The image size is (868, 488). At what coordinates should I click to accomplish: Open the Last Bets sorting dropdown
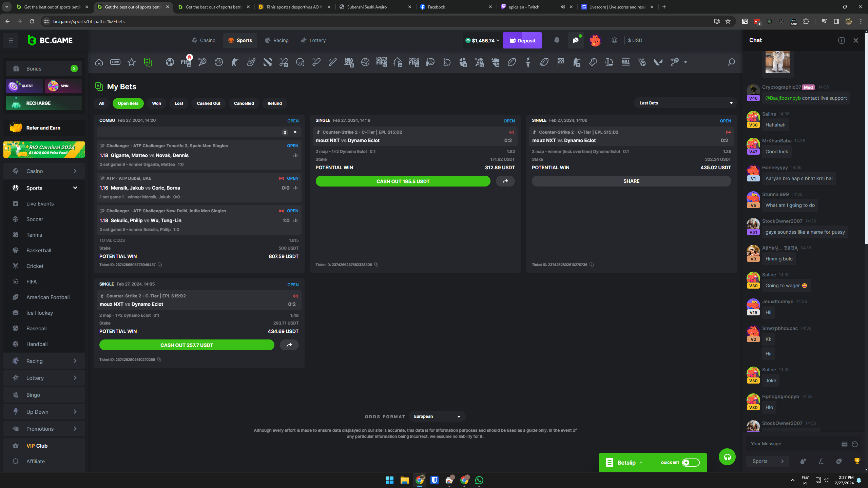point(685,103)
